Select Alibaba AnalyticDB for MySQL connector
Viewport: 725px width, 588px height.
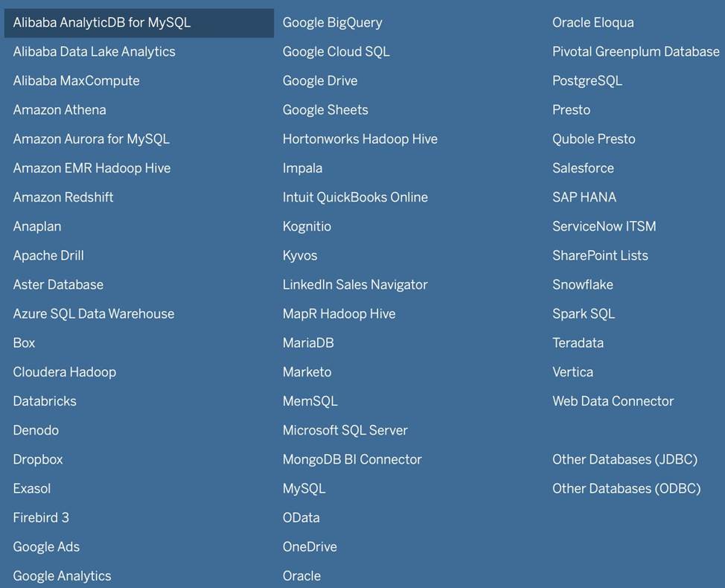coord(102,22)
